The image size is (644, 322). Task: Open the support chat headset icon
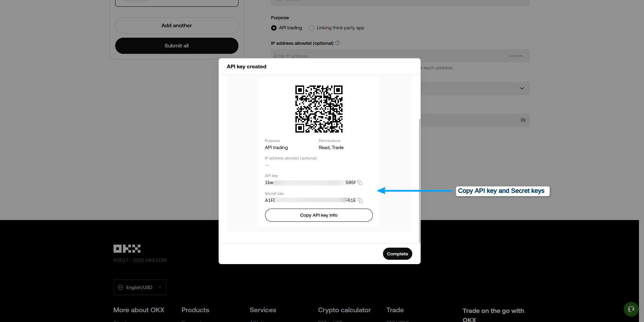click(631, 309)
